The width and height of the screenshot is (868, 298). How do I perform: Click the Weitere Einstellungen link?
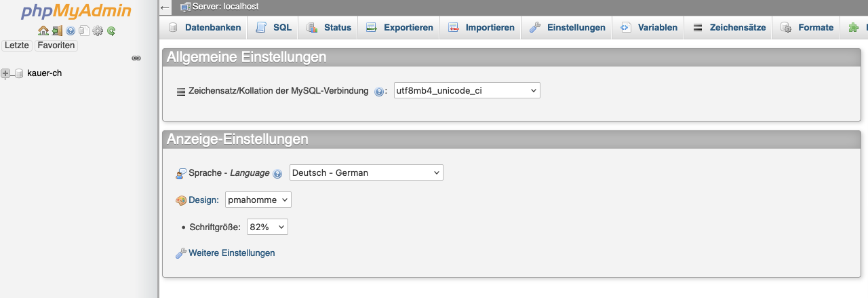[231, 253]
